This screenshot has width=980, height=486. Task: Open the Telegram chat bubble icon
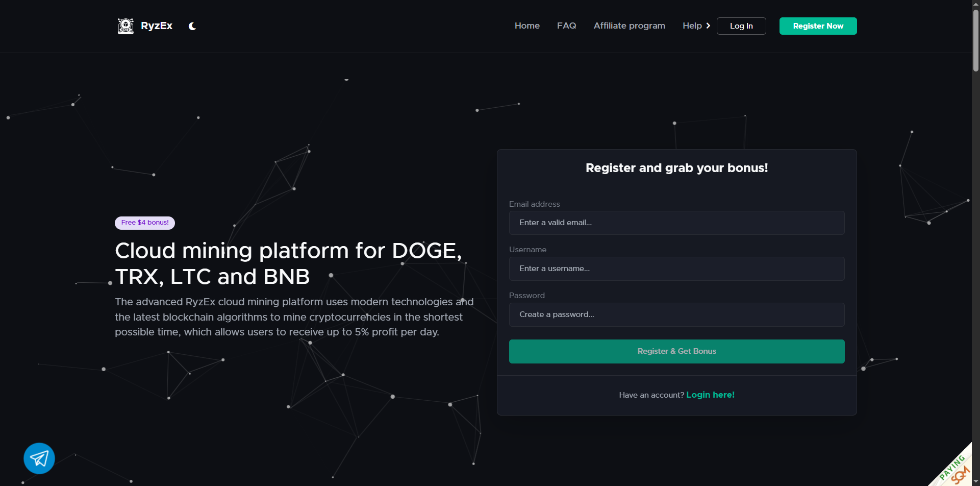pyautogui.click(x=39, y=458)
